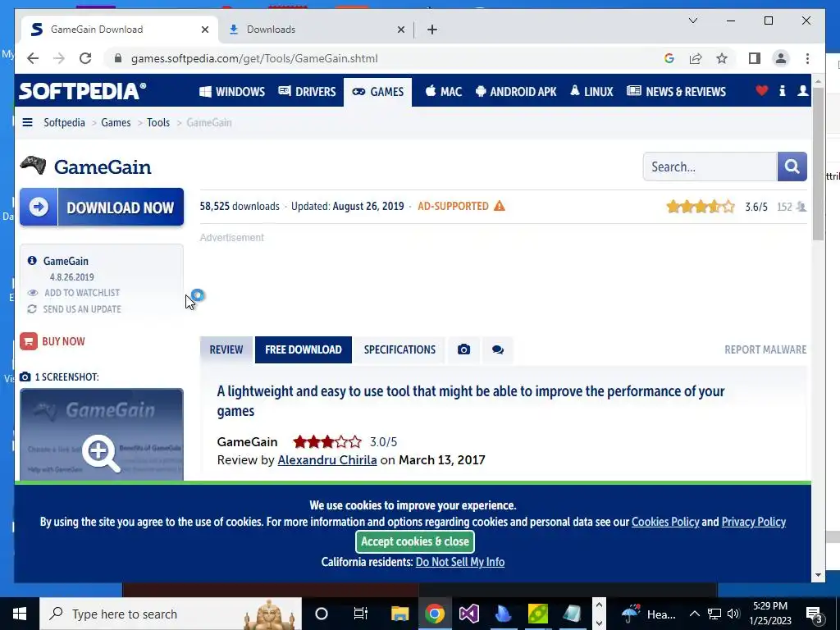Open the Windows category
Image resolution: width=840 pixels, height=630 pixels.
pos(232,92)
